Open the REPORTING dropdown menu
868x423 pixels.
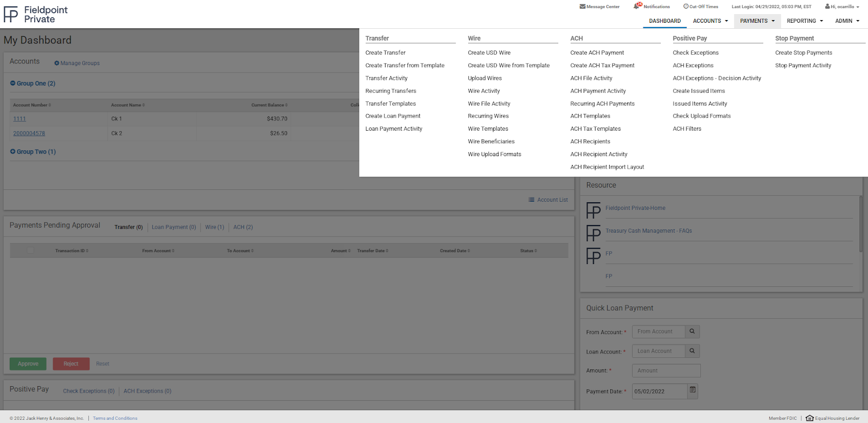pos(805,21)
